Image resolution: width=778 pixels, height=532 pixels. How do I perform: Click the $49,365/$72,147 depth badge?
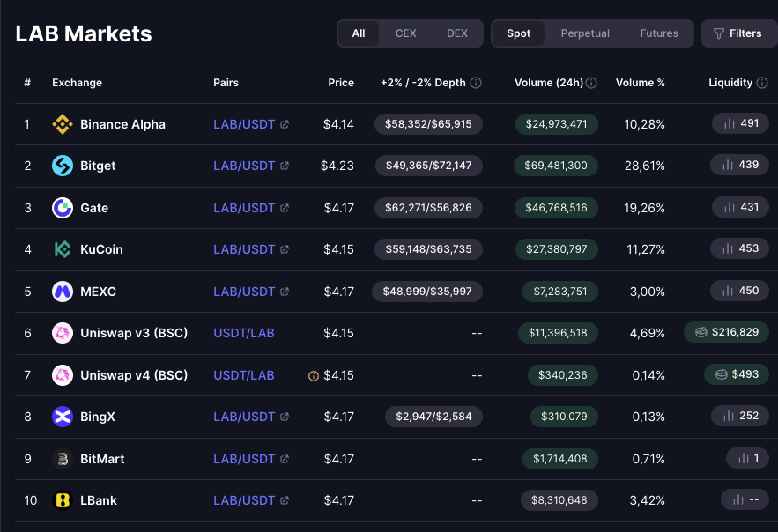tap(429, 166)
